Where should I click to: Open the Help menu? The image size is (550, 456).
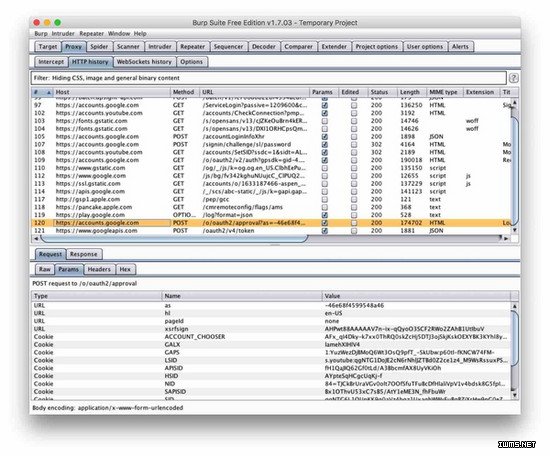point(140,34)
